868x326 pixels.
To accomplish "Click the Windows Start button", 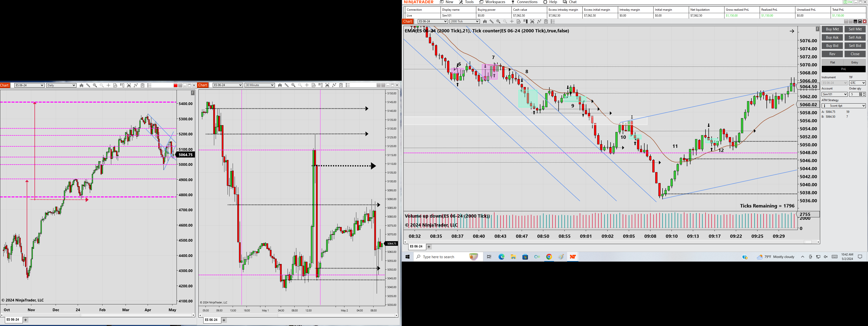I will click(407, 257).
